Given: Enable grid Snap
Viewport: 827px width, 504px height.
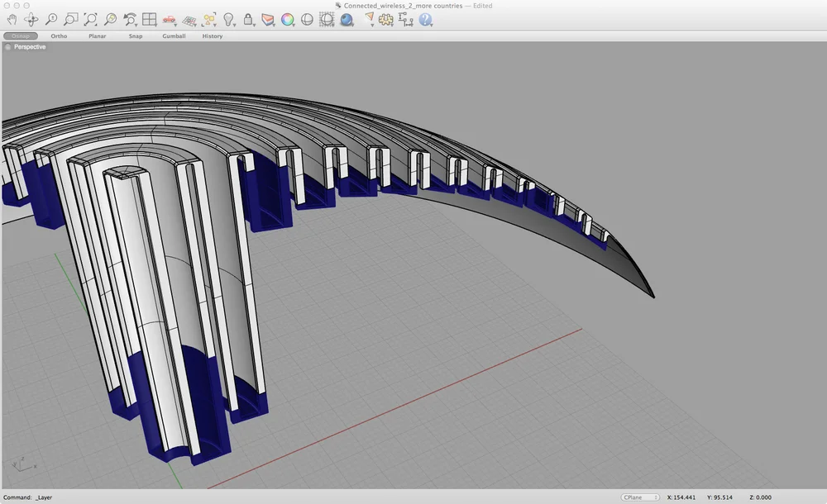Looking at the screenshot, I should 135,36.
